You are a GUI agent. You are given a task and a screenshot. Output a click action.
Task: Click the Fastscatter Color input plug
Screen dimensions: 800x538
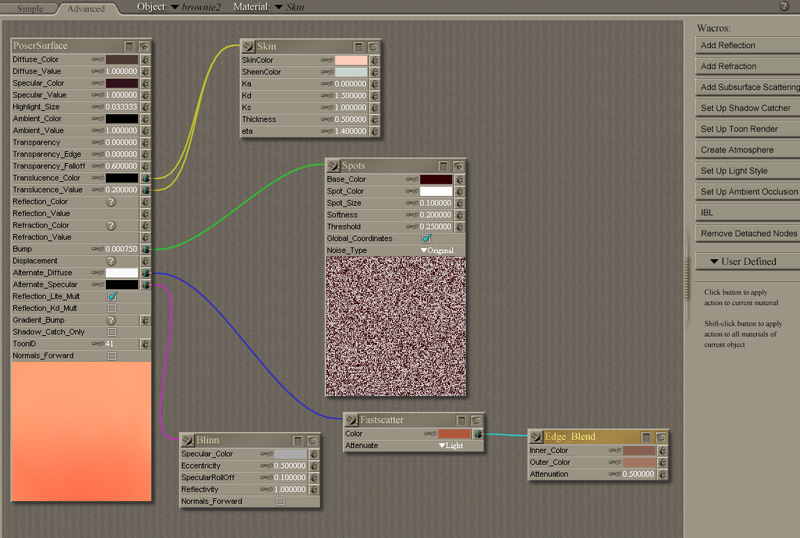coord(478,434)
